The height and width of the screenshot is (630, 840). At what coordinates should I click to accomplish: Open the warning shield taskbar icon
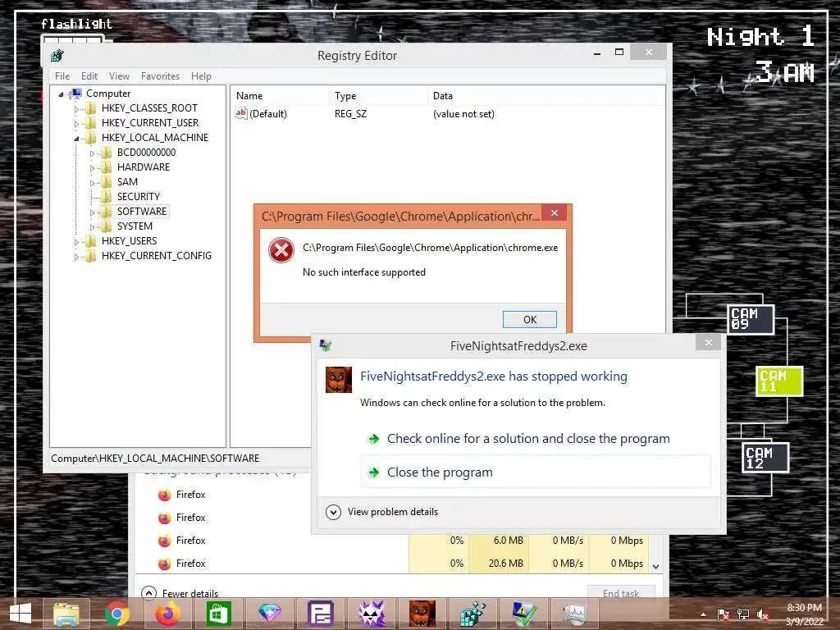pyautogui.click(x=524, y=614)
